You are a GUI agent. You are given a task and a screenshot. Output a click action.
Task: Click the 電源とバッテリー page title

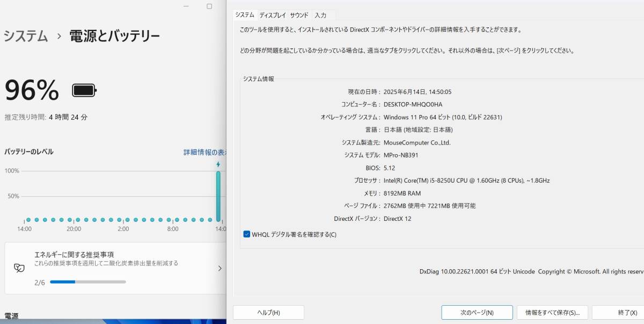tap(114, 36)
